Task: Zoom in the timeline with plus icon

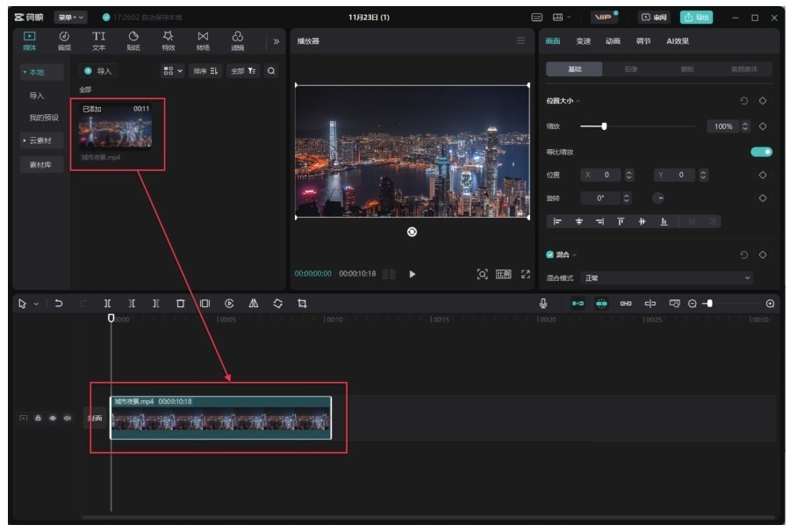Action: (770, 304)
